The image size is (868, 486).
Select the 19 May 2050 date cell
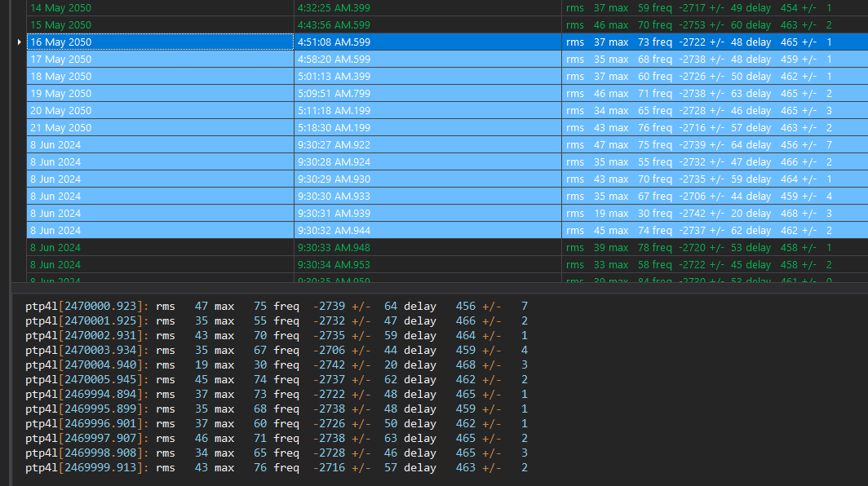pyautogui.click(x=161, y=94)
